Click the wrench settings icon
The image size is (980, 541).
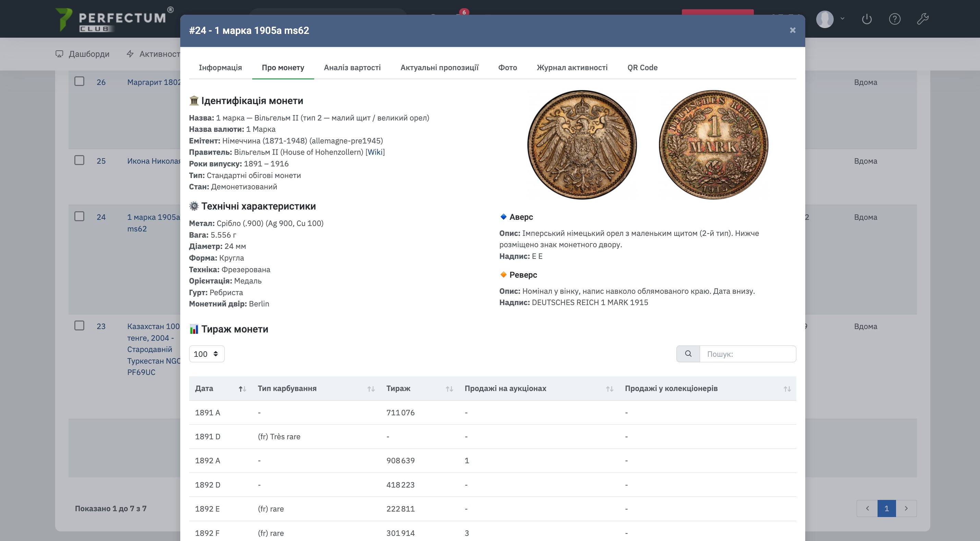click(922, 18)
